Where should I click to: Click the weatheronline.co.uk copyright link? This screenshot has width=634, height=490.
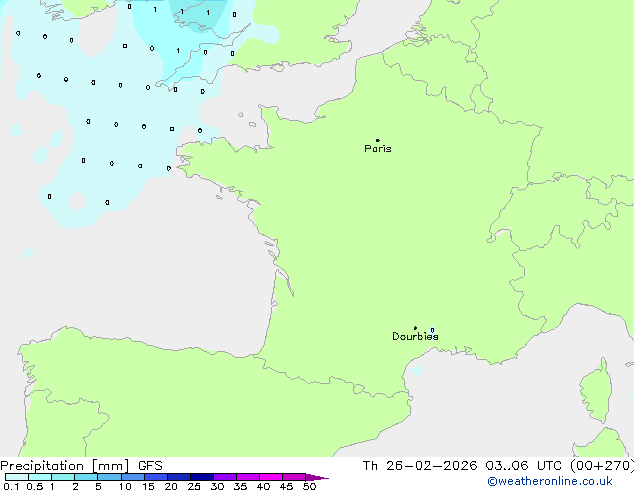coord(550,482)
